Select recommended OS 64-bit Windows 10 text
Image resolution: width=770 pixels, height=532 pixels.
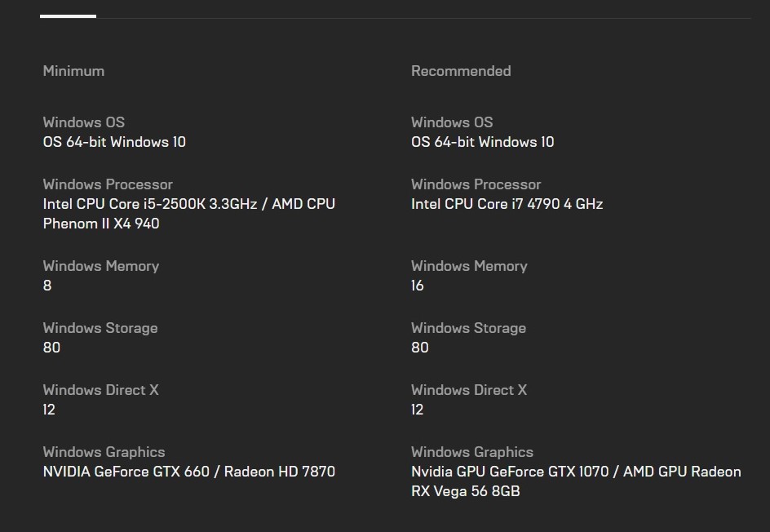(x=482, y=142)
